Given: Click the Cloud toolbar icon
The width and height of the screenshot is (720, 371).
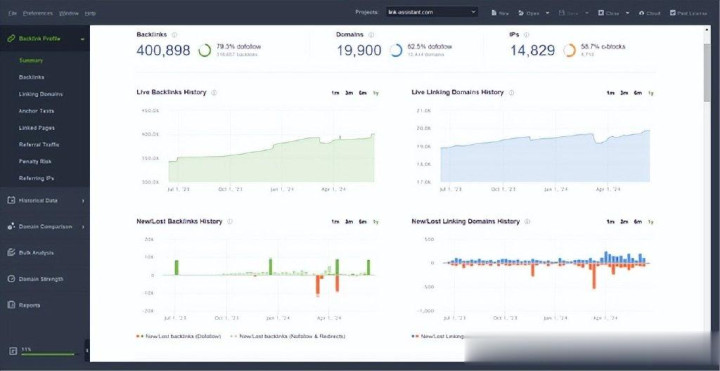Looking at the screenshot, I should pos(641,13).
